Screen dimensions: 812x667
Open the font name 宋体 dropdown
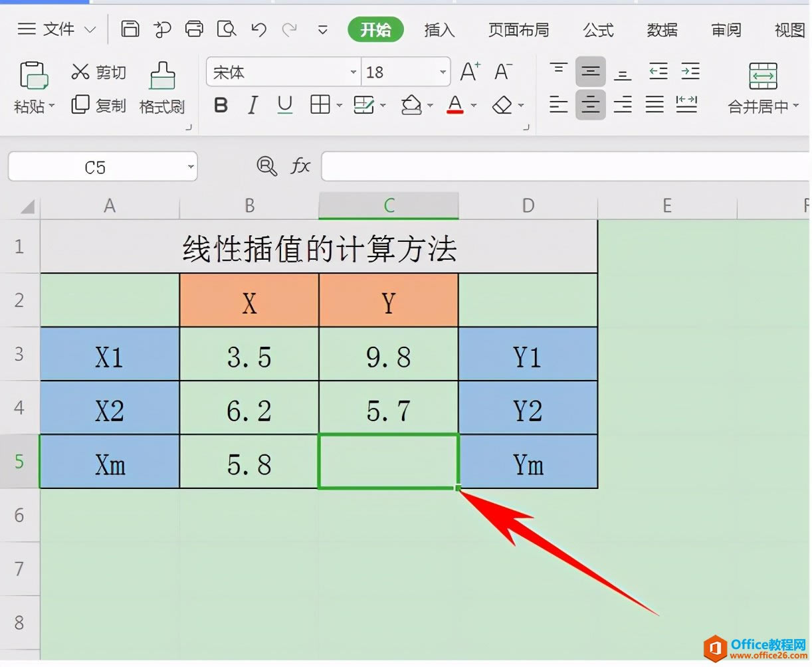pos(354,72)
